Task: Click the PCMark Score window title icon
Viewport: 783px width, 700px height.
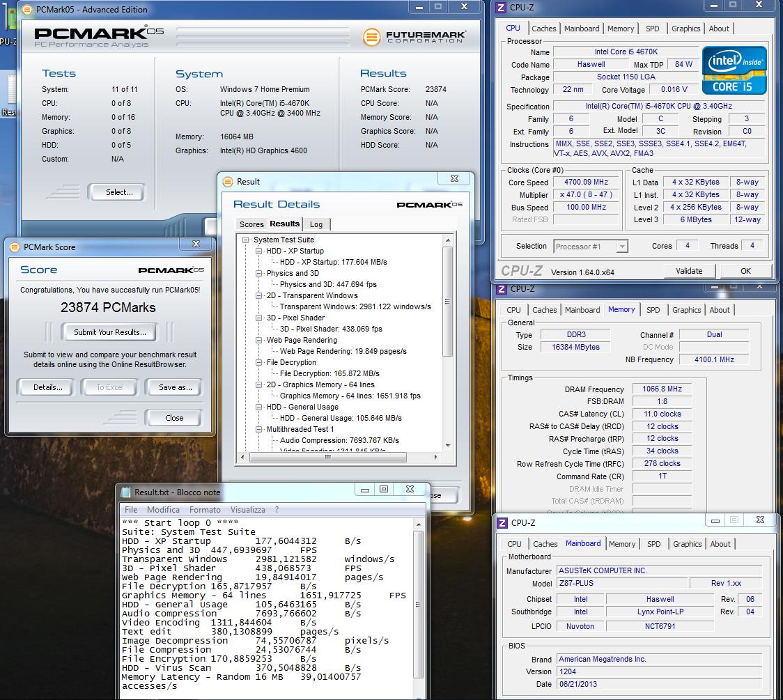Action: [x=15, y=247]
